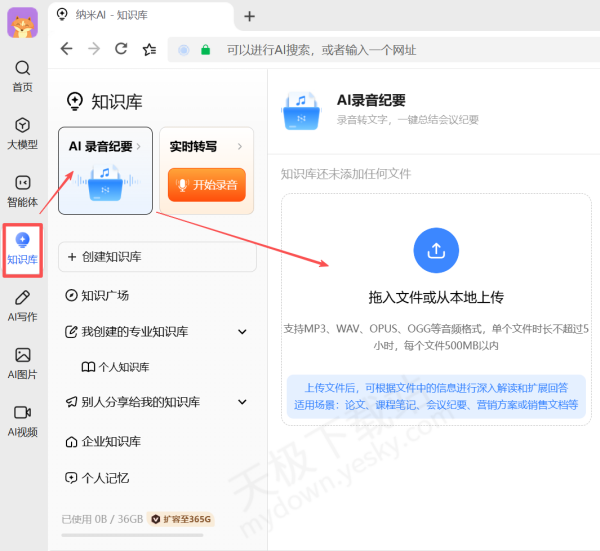600x551 pixels.
Task: Open a new browser tab
Action: [249, 16]
